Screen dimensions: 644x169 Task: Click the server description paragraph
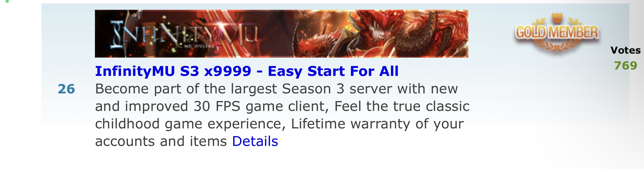282,115
